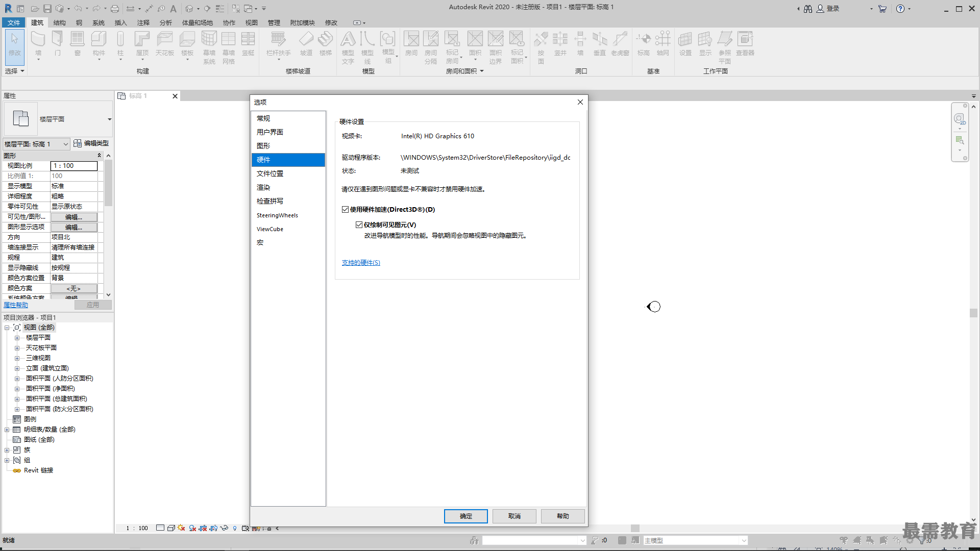
Task: Toggle 仅绘制可见图元 checkbox
Action: [x=359, y=225]
